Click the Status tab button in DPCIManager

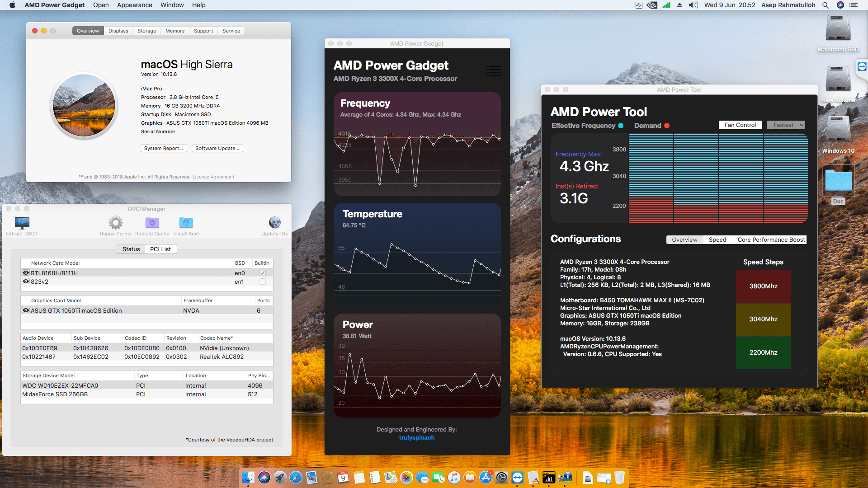tap(131, 249)
